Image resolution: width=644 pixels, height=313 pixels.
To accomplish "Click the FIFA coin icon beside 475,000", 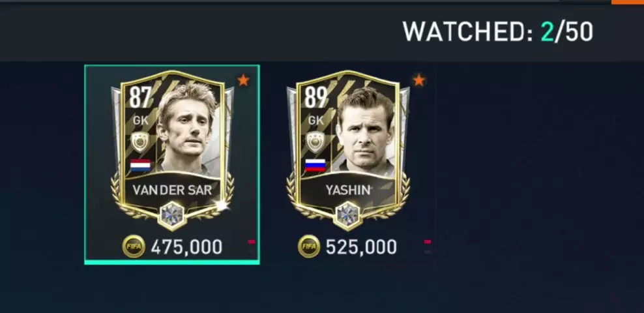I will [134, 246].
